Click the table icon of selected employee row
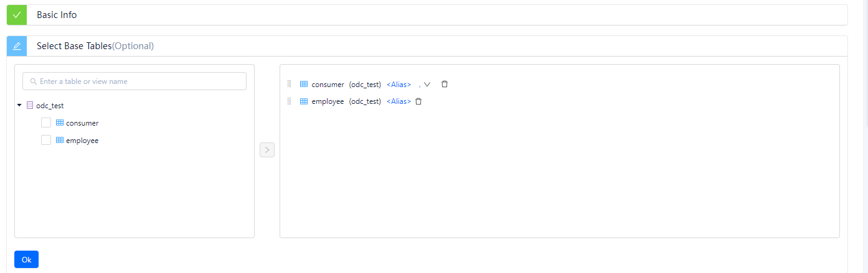Screen dimensions: 868x273 (304, 101)
